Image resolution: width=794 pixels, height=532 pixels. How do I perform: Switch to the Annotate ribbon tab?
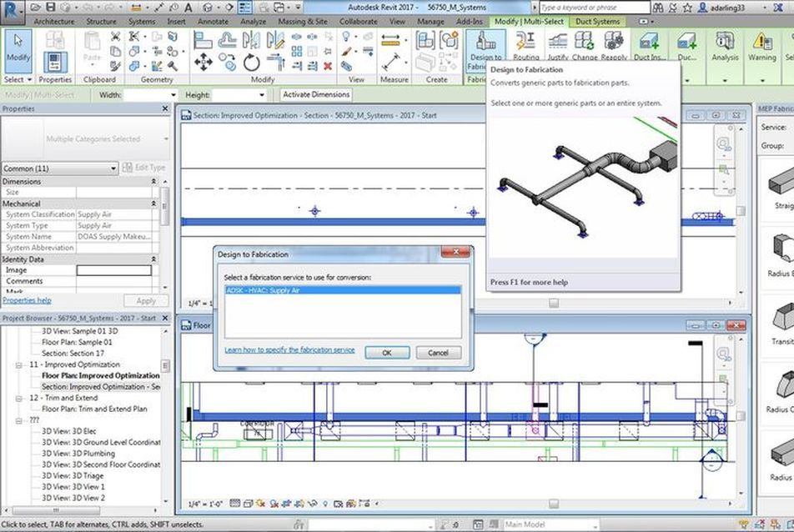click(x=213, y=22)
